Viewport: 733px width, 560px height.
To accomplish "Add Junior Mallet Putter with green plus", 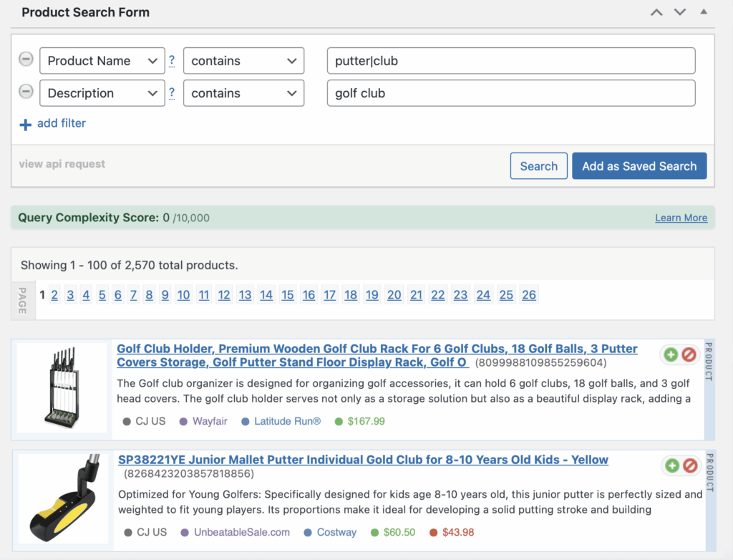I will click(671, 466).
